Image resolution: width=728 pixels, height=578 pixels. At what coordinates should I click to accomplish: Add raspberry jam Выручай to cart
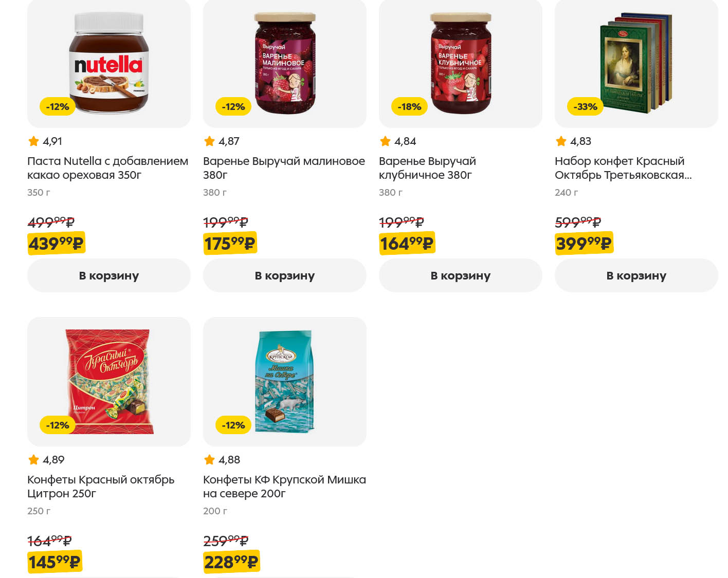284,275
